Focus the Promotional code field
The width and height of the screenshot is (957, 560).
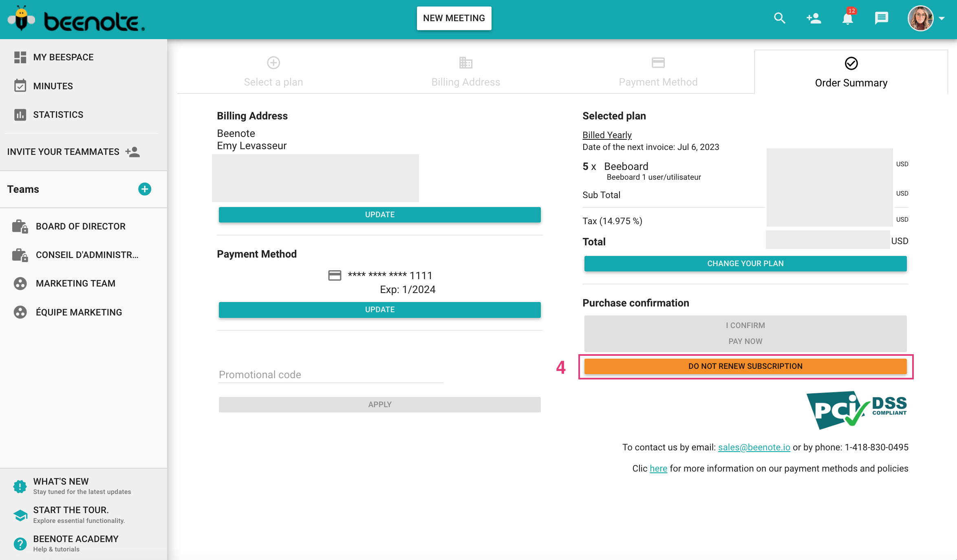point(331,375)
